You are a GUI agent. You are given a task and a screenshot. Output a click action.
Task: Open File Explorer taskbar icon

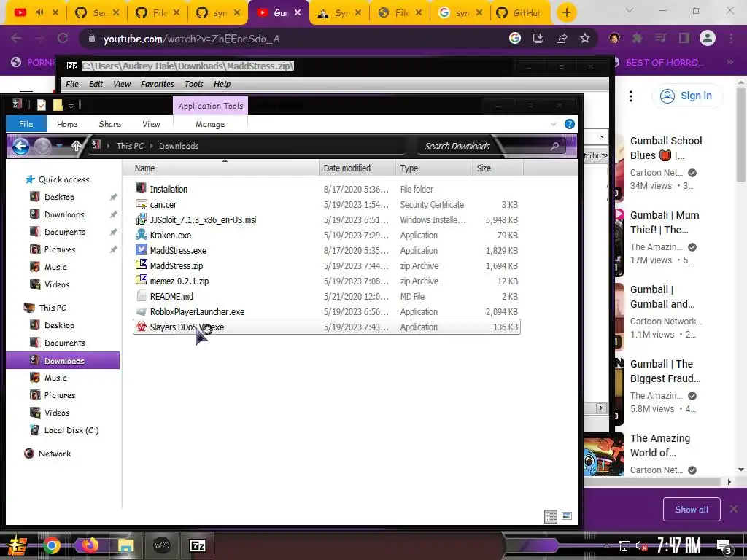click(x=125, y=545)
